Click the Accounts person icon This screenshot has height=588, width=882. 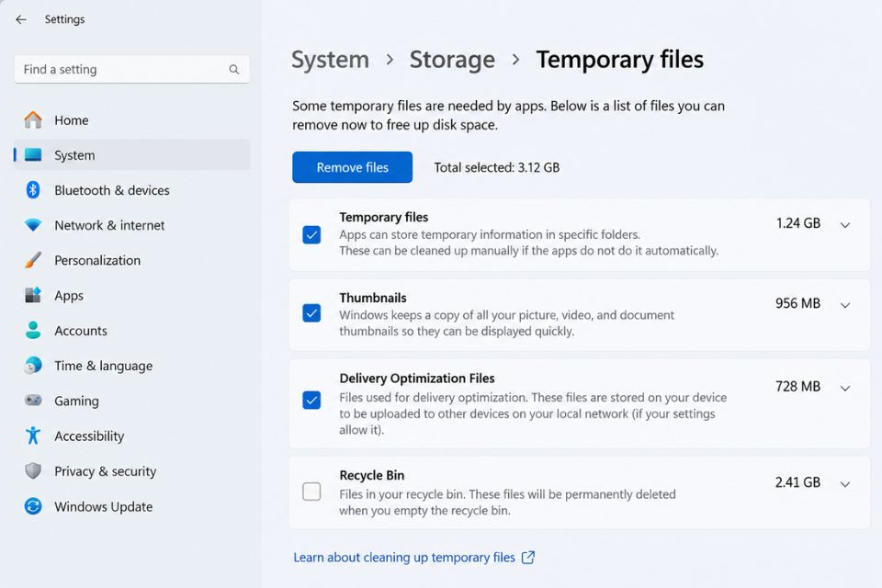pyautogui.click(x=33, y=331)
